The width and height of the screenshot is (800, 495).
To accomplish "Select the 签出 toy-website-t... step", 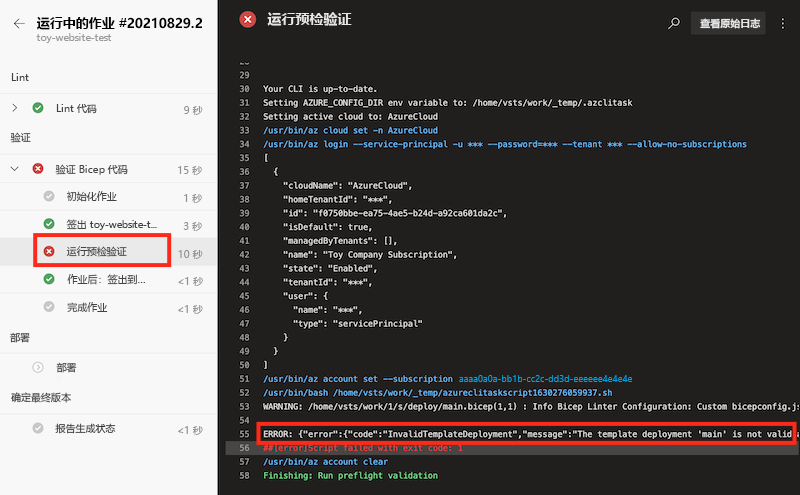I will 108,225.
